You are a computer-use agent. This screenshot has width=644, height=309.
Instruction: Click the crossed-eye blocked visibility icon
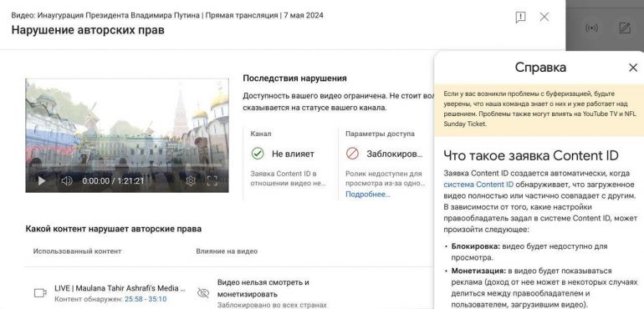(203, 292)
